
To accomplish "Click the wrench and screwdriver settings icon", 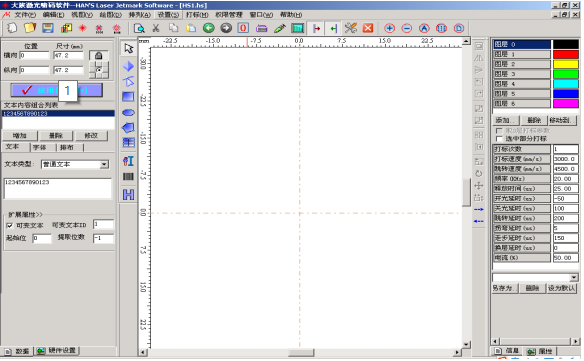I will [x=350, y=28].
